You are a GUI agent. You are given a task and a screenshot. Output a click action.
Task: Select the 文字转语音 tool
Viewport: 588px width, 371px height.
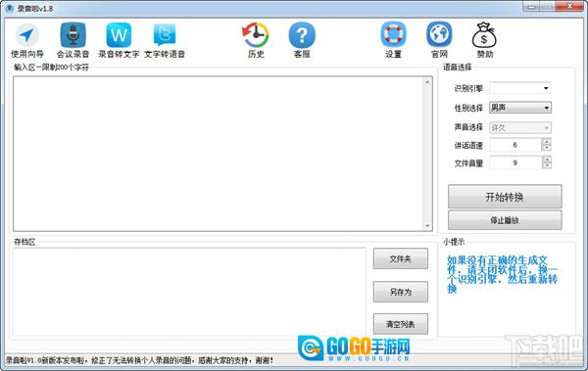click(x=165, y=40)
